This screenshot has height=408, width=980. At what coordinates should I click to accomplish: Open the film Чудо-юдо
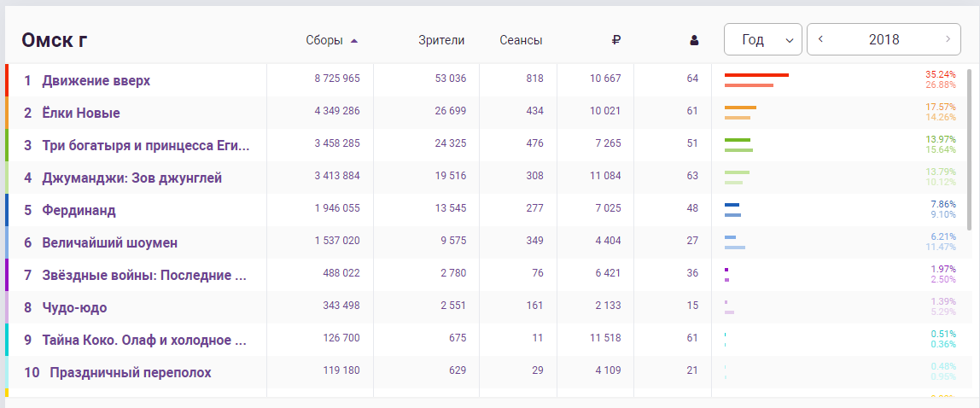coord(74,308)
